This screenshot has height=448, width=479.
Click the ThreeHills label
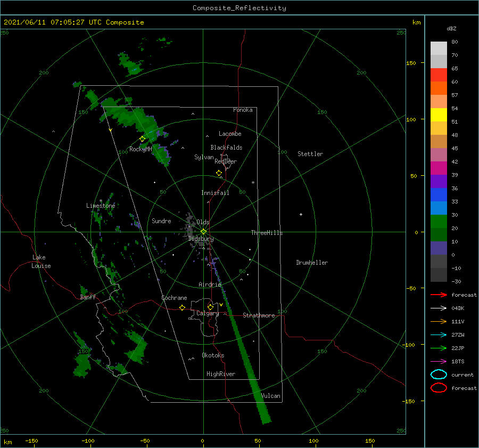coord(267,233)
